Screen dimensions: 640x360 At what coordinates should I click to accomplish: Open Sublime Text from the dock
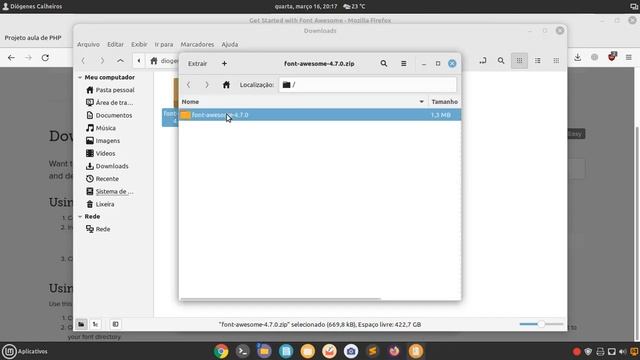click(372, 351)
